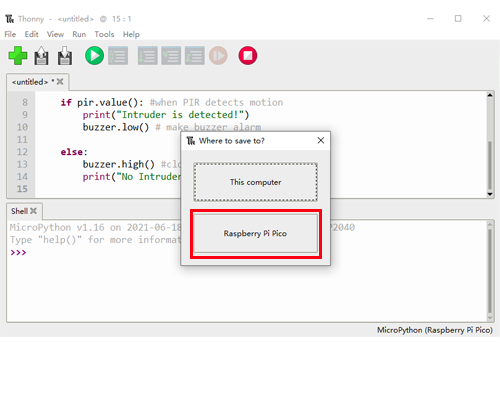Click line number 15 in the gutter

(22, 189)
